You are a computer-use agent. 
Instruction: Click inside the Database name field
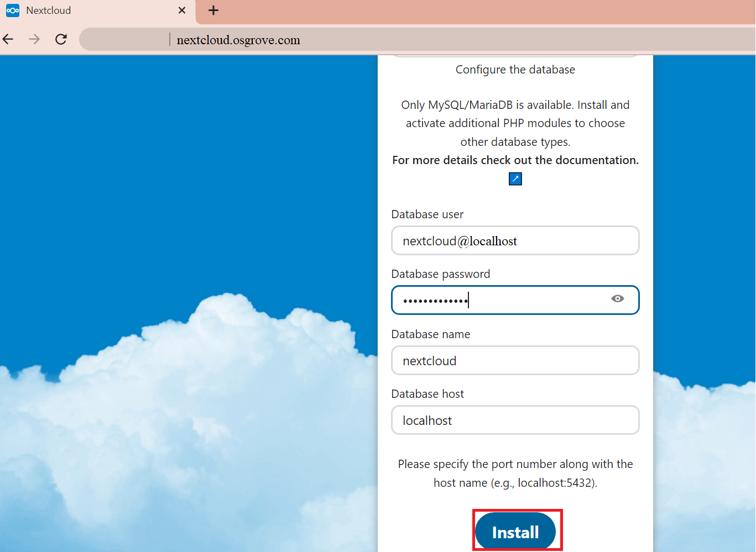tap(515, 360)
